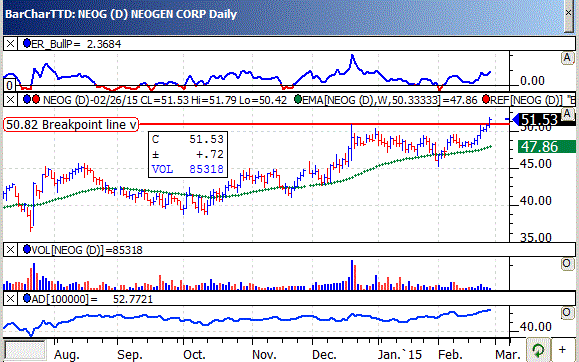This screenshot has width=579, height=362.
Task: Select the 50.82 Breakpoint line label
Action: (71, 125)
